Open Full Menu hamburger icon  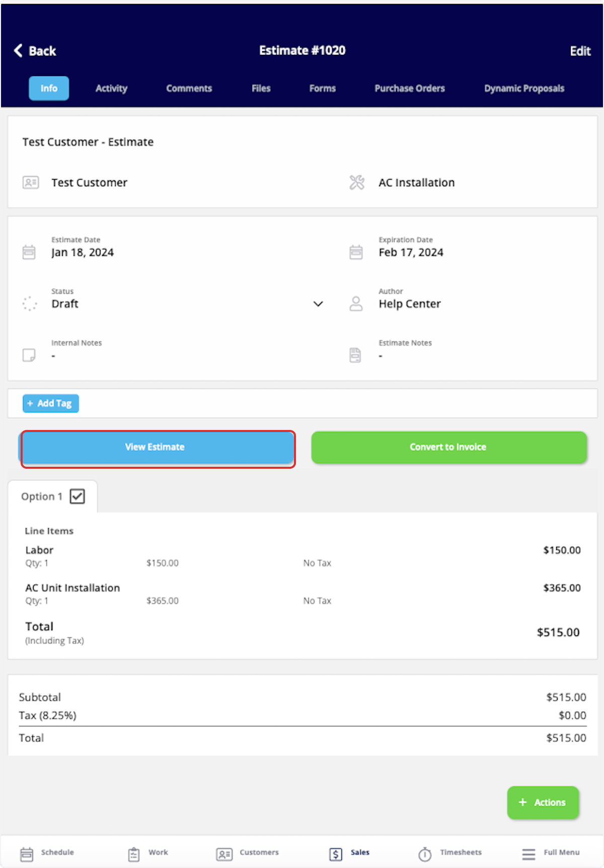528,854
